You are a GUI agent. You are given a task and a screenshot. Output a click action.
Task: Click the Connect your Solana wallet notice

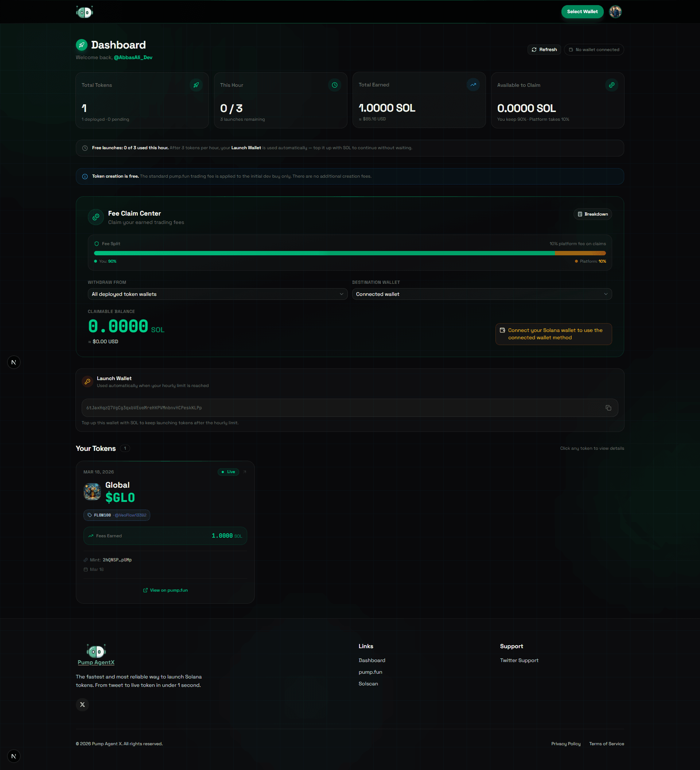(x=553, y=334)
